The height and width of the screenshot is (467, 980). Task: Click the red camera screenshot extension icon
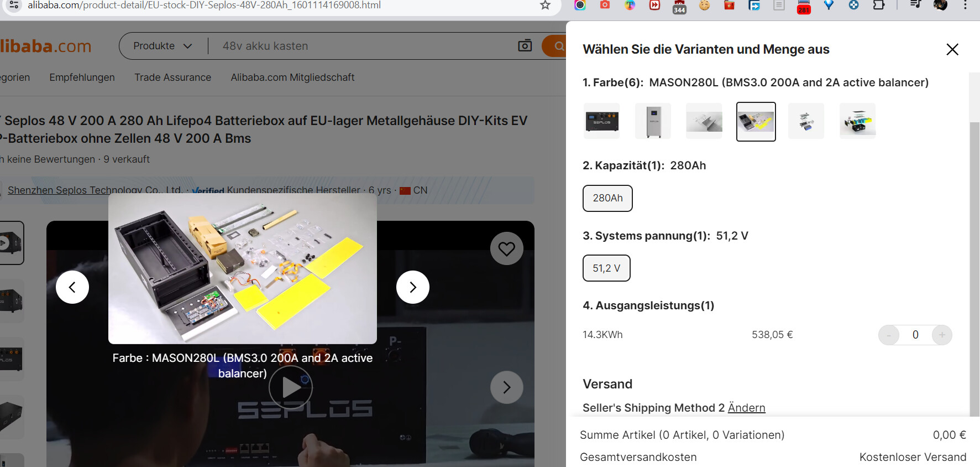(605, 5)
